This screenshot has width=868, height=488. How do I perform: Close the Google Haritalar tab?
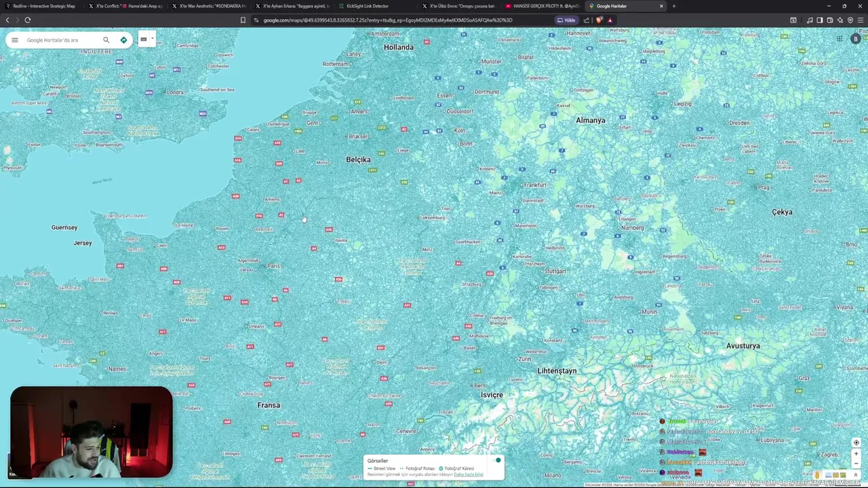[x=661, y=6]
